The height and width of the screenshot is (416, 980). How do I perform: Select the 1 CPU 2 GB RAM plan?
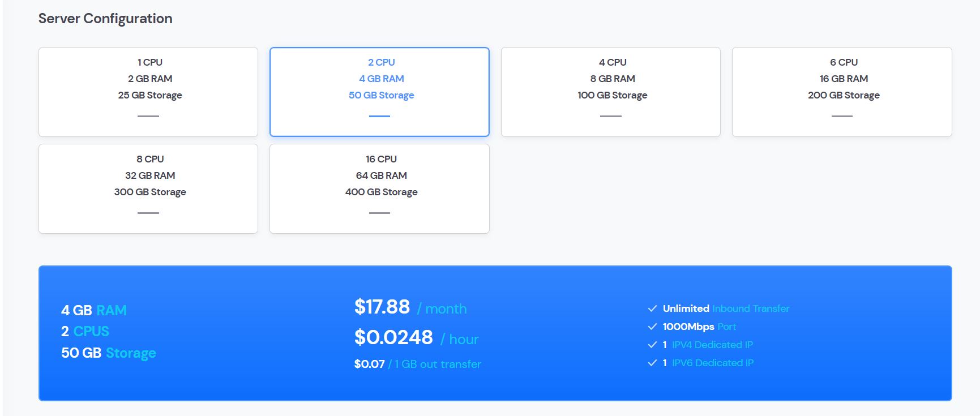click(148, 91)
